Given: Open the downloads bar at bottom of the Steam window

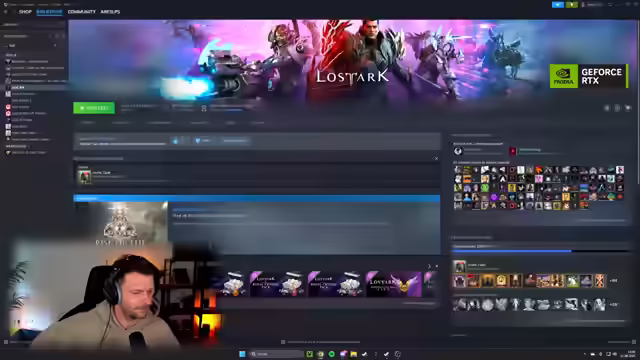Looking at the screenshot, I should [321, 342].
